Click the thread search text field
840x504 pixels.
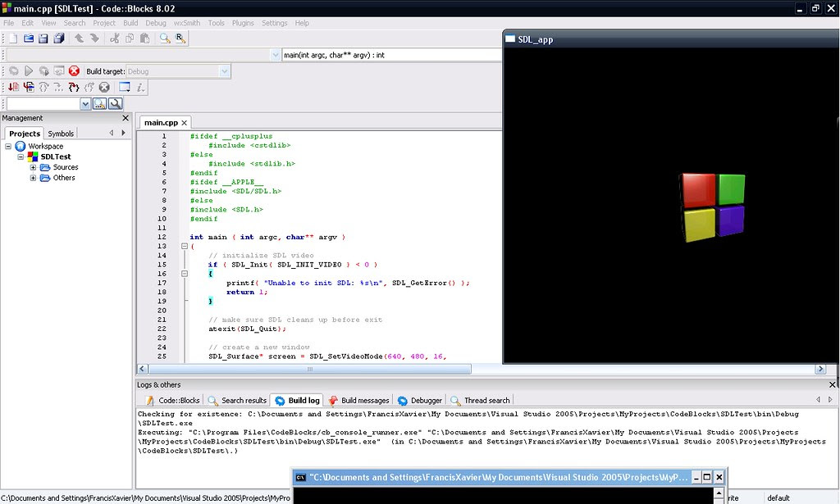tap(43, 104)
